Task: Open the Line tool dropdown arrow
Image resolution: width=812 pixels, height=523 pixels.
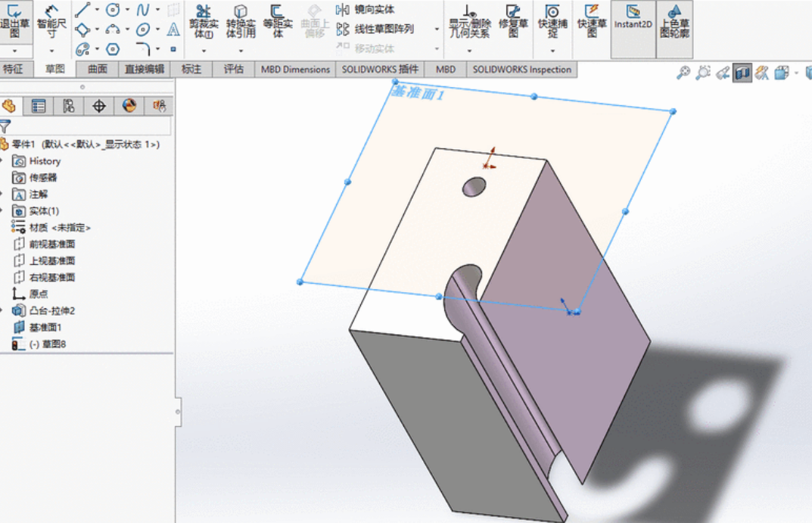Action: pyautogui.click(x=97, y=10)
